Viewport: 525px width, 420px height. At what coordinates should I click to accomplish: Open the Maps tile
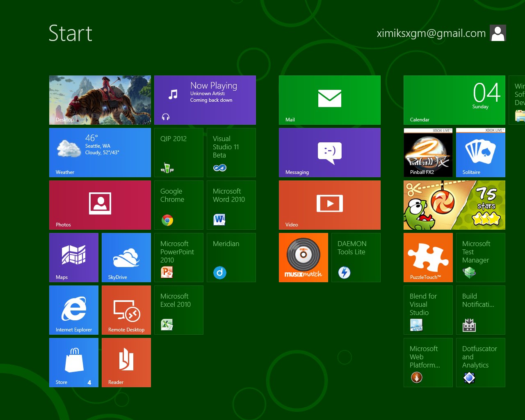click(x=74, y=258)
